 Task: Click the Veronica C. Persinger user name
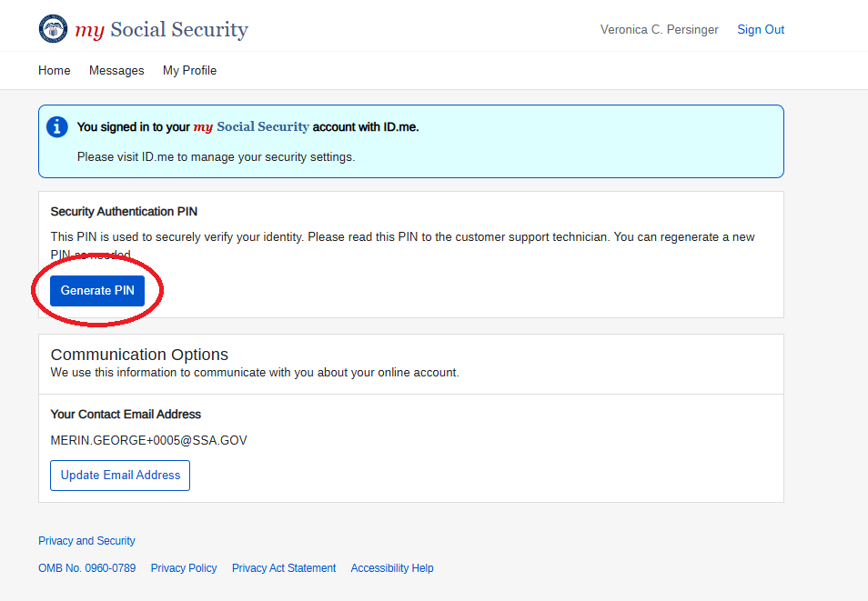click(x=659, y=30)
